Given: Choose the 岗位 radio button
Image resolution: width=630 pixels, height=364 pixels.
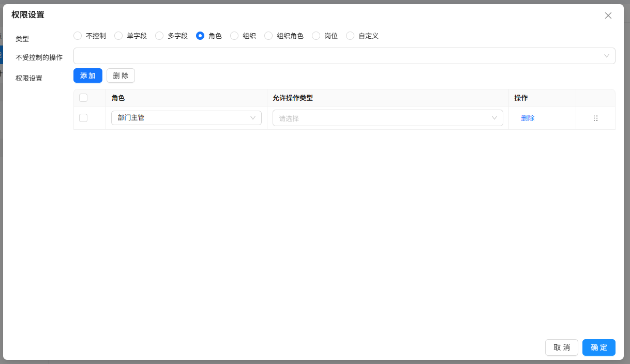Looking at the screenshot, I should tap(316, 36).
